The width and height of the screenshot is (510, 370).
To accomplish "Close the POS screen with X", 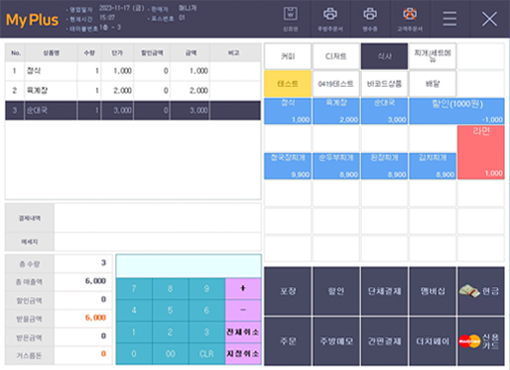I will click(489, 19).
